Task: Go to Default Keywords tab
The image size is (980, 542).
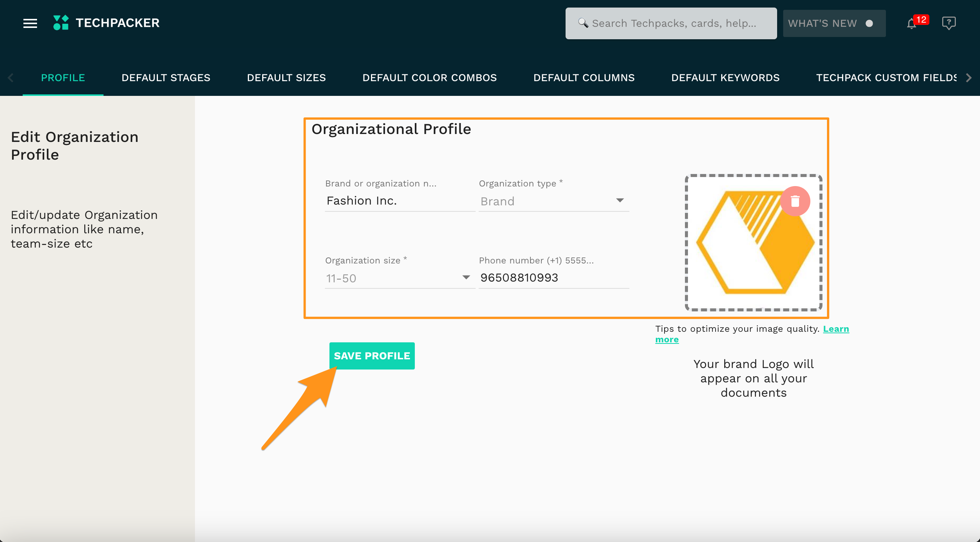Action: [x=725, y=77]
